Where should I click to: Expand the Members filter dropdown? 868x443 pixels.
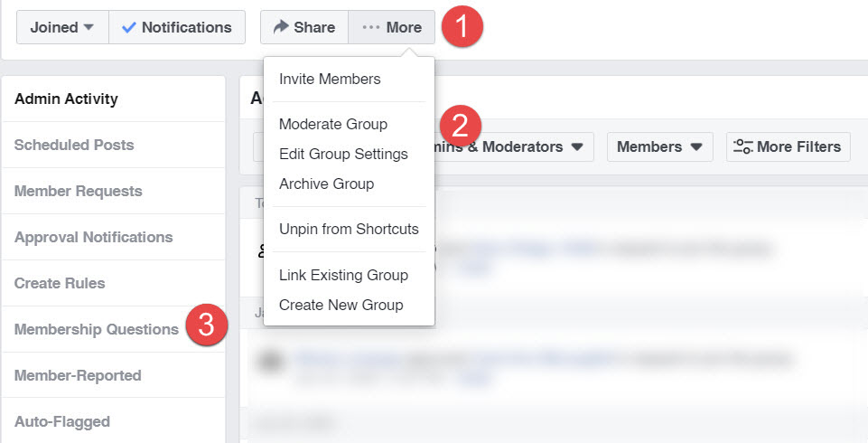click(660, 146)
